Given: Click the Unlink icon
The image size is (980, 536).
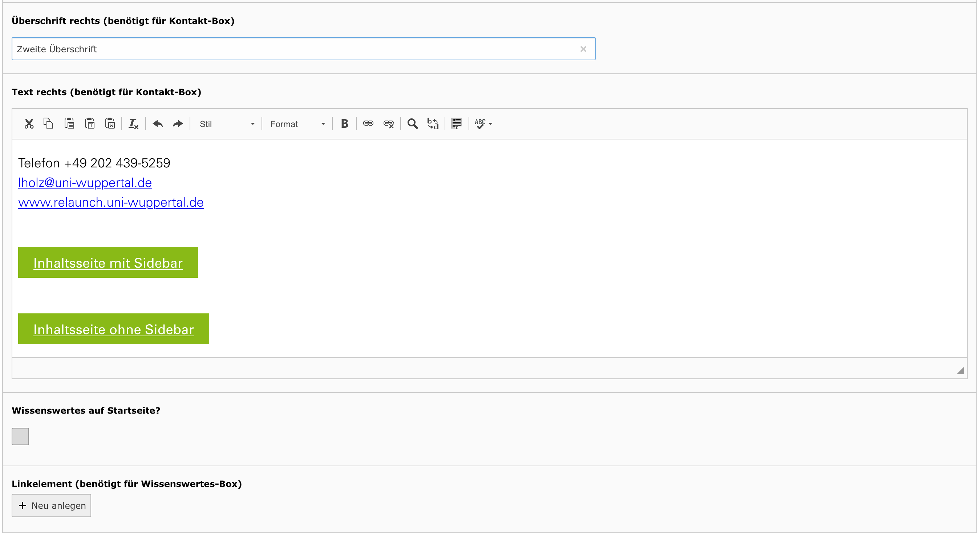Looking at the screenshot, I should tap(388, 123).
